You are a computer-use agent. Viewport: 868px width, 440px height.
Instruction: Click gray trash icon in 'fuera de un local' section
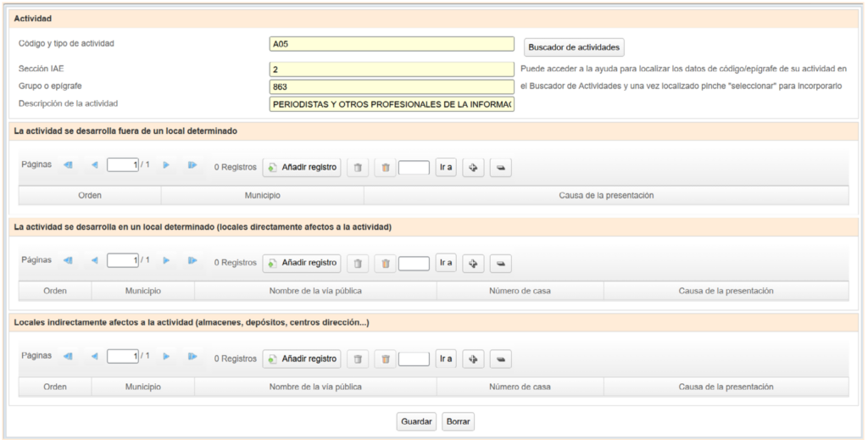(x=358, y=168)
